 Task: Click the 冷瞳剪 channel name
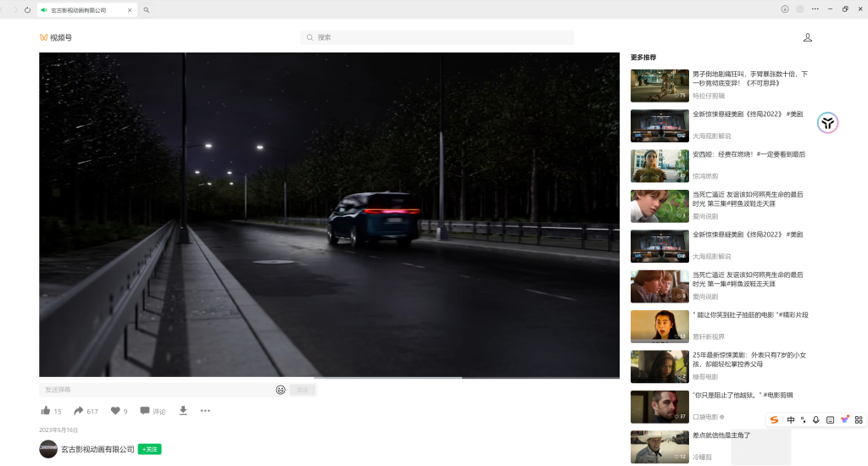point(702,458)
